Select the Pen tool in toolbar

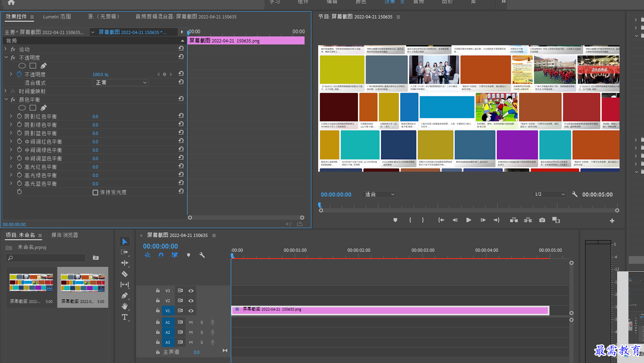[x=125, y=295]
